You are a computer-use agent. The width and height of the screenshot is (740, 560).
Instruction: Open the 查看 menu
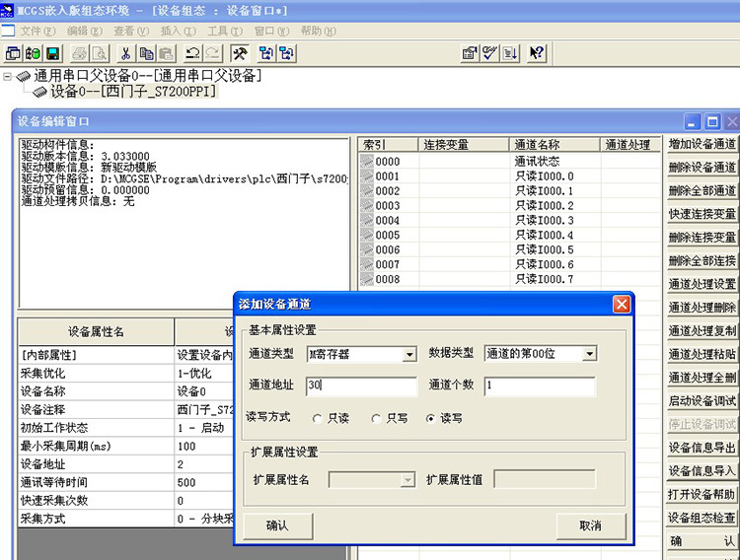131,32
